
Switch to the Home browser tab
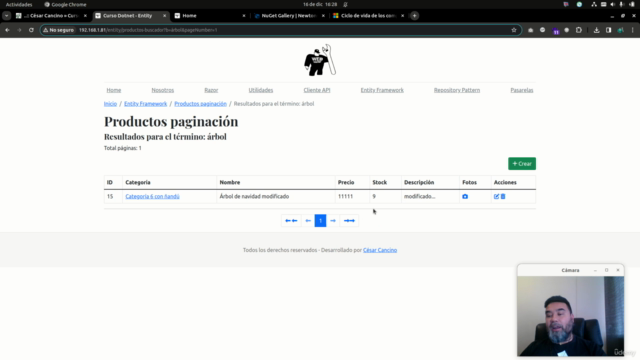[209, 16]
